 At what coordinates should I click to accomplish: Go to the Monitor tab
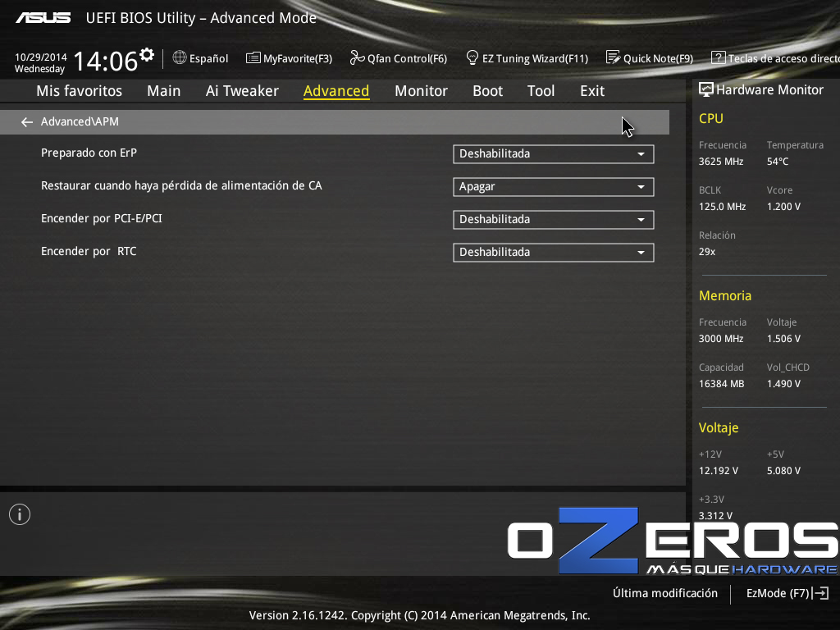[x=421, y=91]
